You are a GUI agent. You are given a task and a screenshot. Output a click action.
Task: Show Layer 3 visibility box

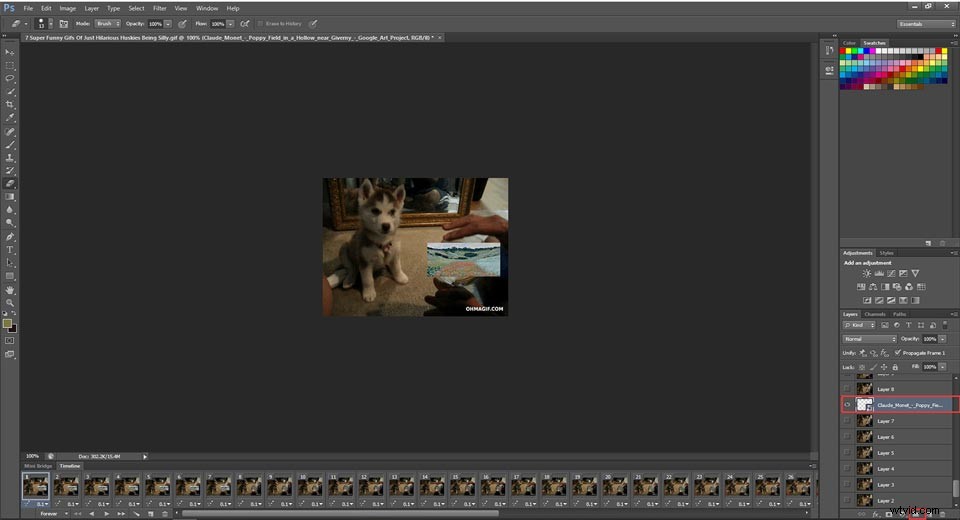click(847, 484)
